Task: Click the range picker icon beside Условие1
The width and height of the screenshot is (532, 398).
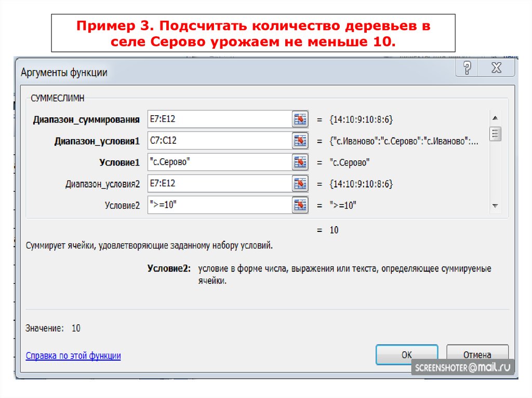Action: pyautogui.click(x=300, y=162)
